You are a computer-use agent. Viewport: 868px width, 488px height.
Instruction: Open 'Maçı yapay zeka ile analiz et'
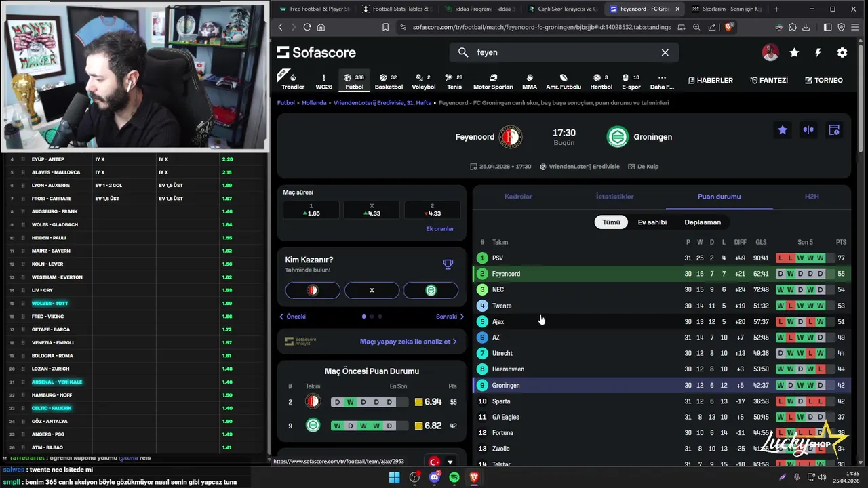click(x=408, y=342)
